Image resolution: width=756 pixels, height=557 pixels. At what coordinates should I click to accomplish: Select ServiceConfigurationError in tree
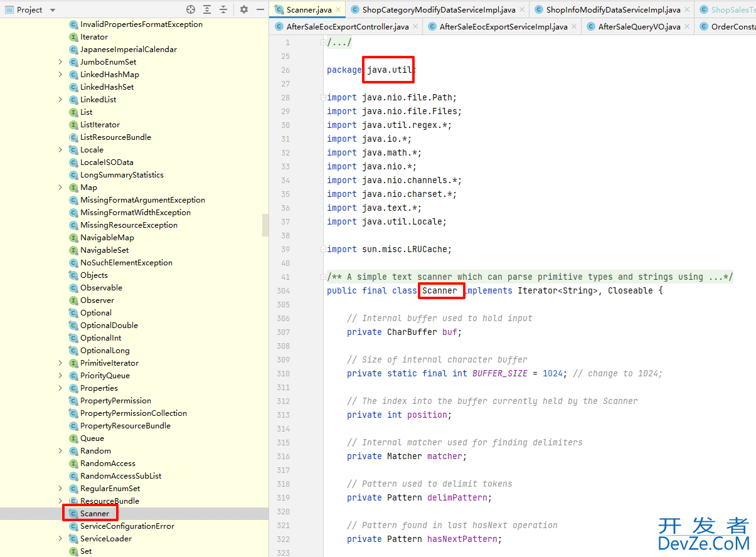click(127, 526)
